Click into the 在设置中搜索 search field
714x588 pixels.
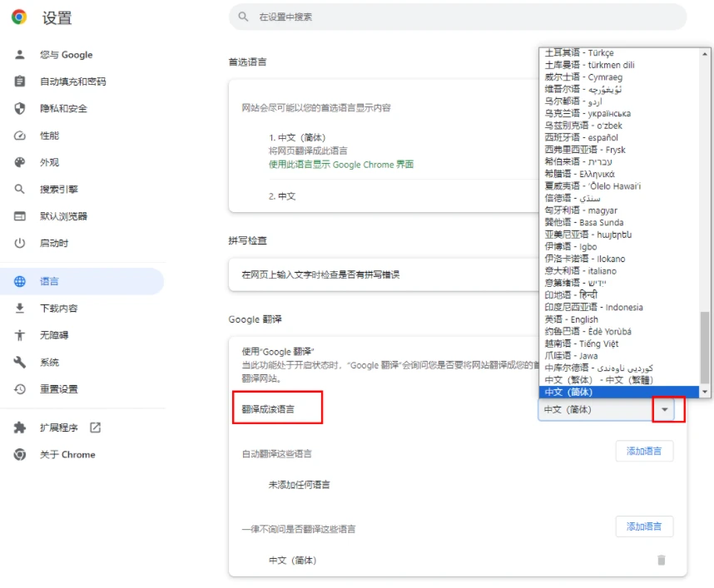click(x=458, y=17)
